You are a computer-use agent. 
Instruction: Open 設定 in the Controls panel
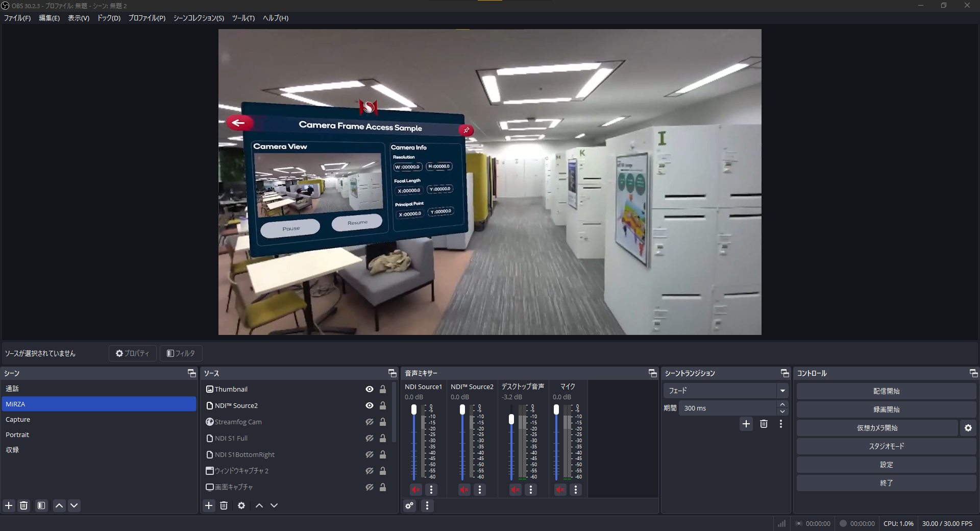[886, 465]
